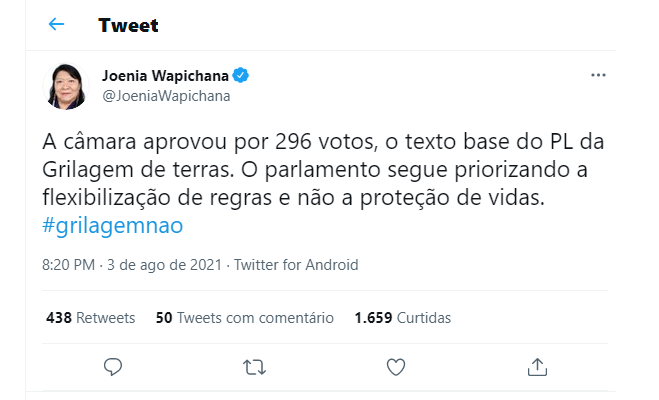659x400 pixels.
Task: Click the blue verified badge
Action: click(x=241, y=75)
